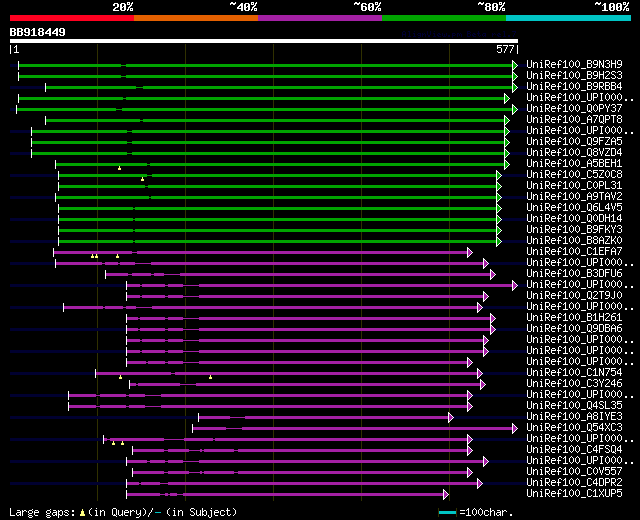This screenshot has width=640, height=520.
Task: Open hit UniRef100_Q0PY37
Action: (574, 108)
